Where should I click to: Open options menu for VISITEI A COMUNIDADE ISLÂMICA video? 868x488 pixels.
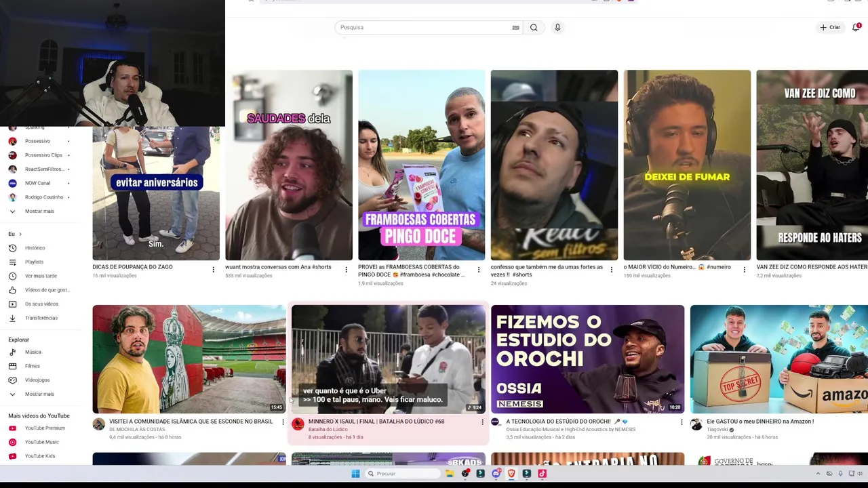click(283, 422)
